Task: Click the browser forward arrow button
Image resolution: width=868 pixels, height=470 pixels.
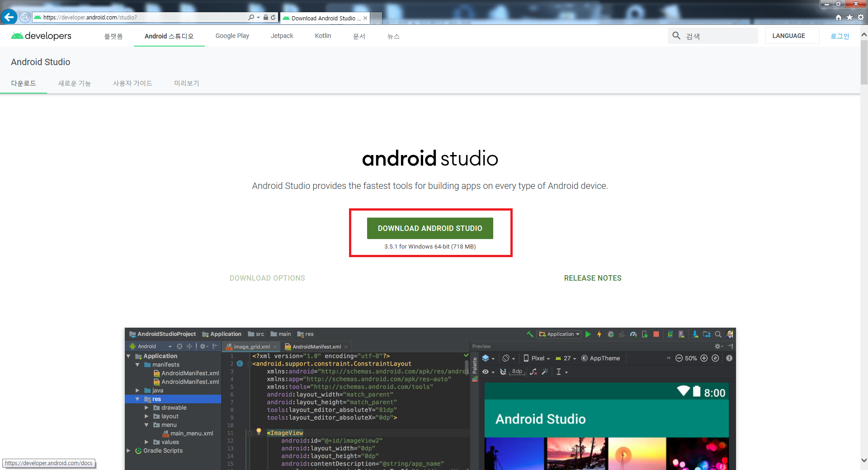Action: [x=25, y=17]
